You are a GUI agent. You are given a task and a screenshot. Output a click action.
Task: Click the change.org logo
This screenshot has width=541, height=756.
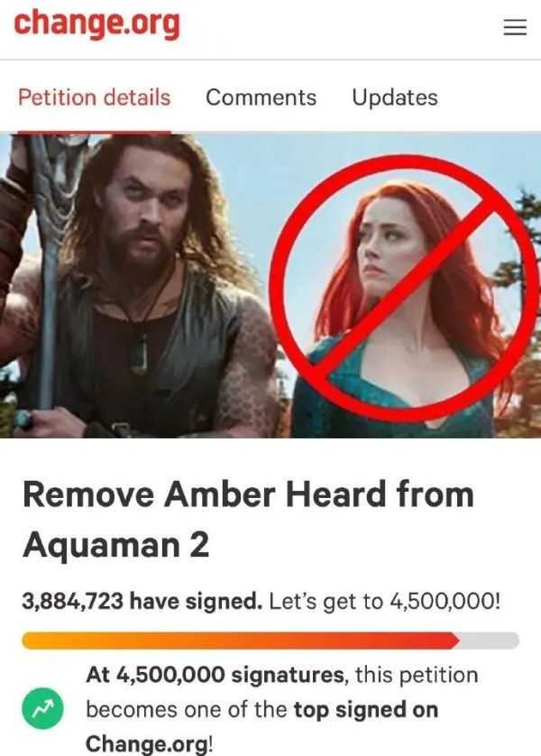[x=96, y=23]
